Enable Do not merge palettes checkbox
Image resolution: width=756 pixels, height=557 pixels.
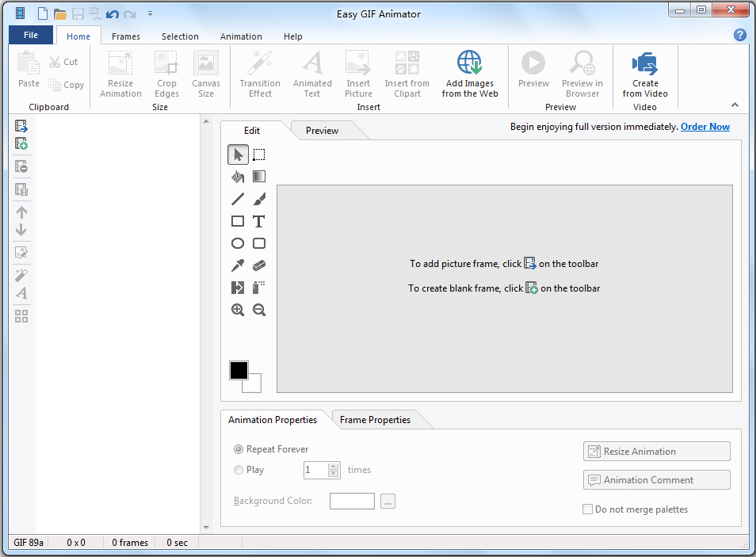[588, 509]
